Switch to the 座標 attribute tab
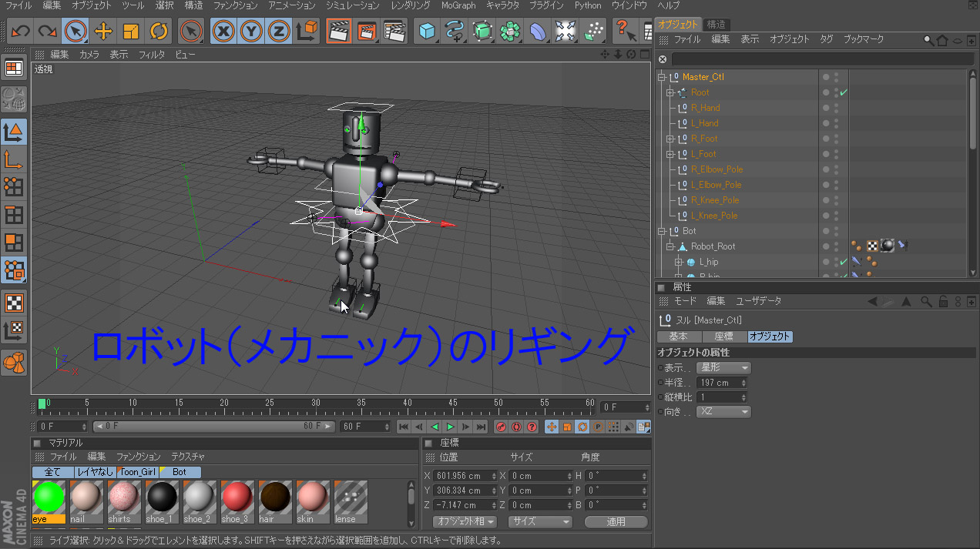The height and width of the screenshot is (549, 980). tap(723, 336)
